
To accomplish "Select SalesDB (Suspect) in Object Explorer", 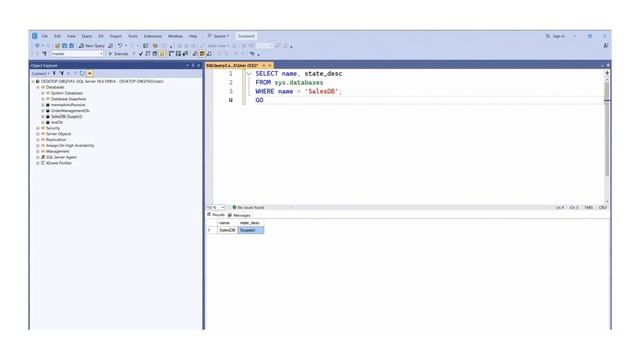I will coord(67,117).
